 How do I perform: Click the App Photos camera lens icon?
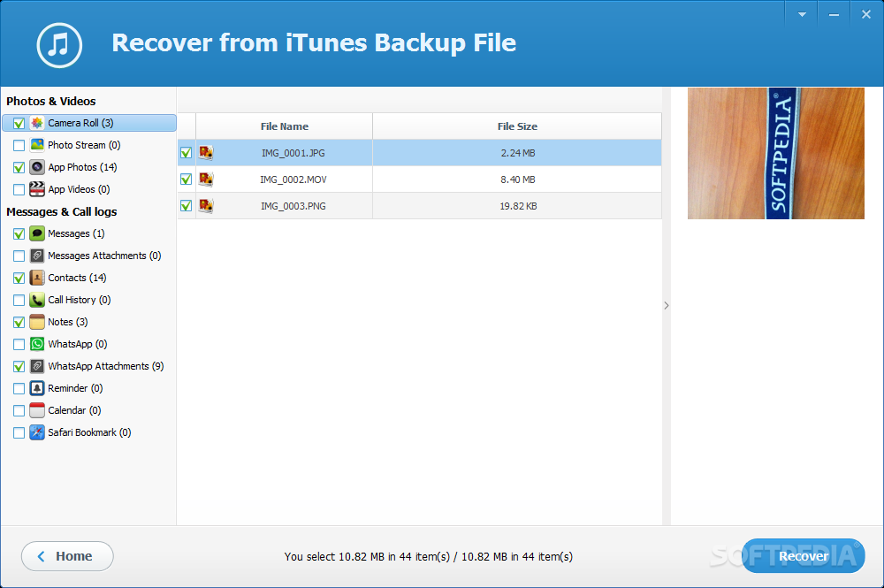[36, 167]
